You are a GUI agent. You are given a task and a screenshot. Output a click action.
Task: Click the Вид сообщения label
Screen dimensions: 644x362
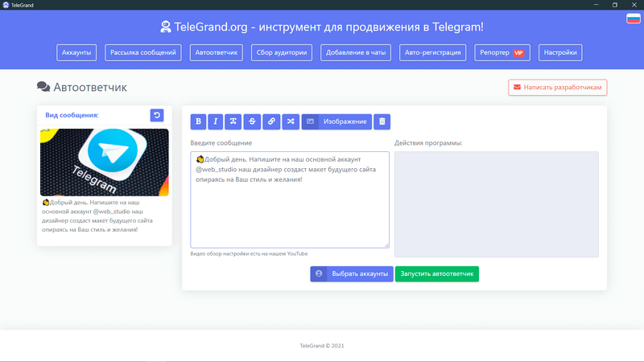click(x=72, y=115)
